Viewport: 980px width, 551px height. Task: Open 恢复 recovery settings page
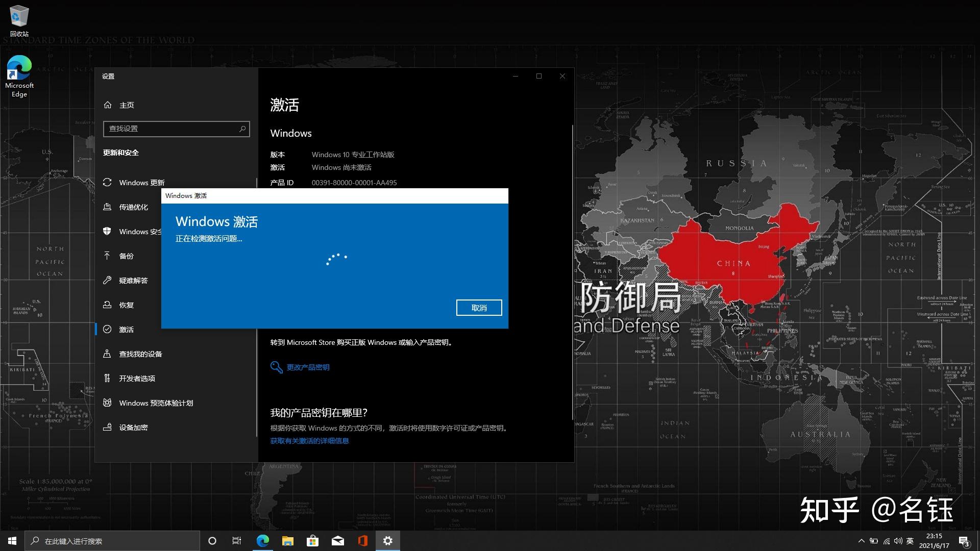[x=126, y=305]
